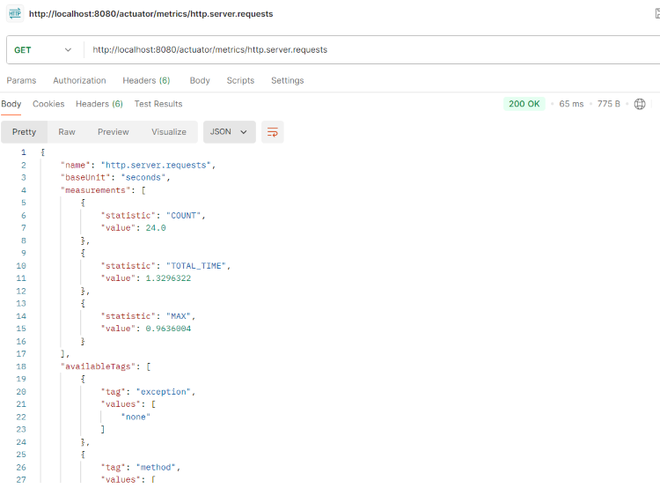The height and width of the screenshot is (488, 660).
Task: Select the response Headers (6) tab
Action: tap(99, 104)
